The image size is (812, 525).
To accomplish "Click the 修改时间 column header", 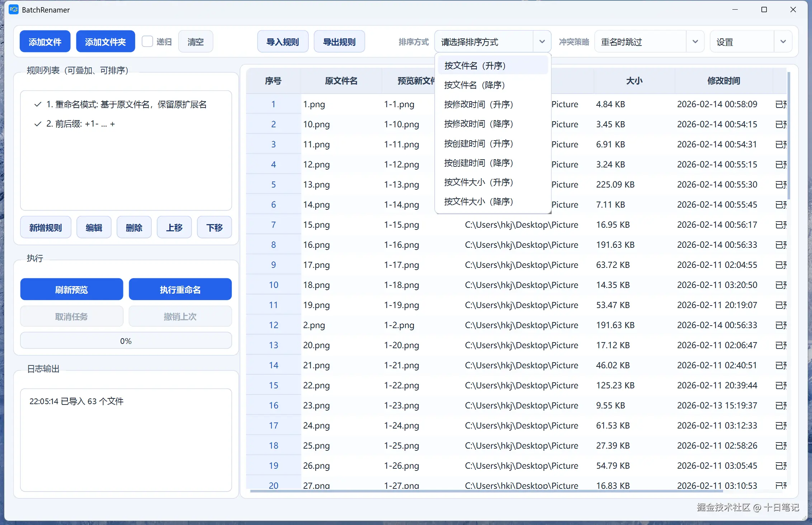I will [723, 81].
